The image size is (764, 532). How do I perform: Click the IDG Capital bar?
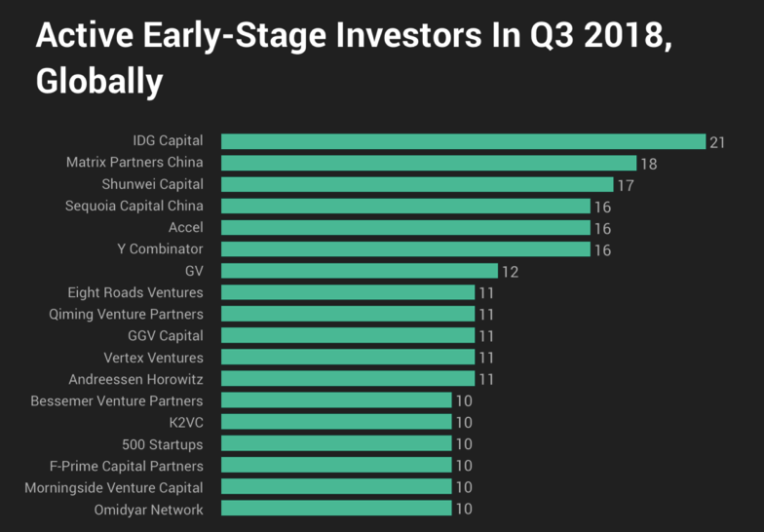[x=463, y=141]
